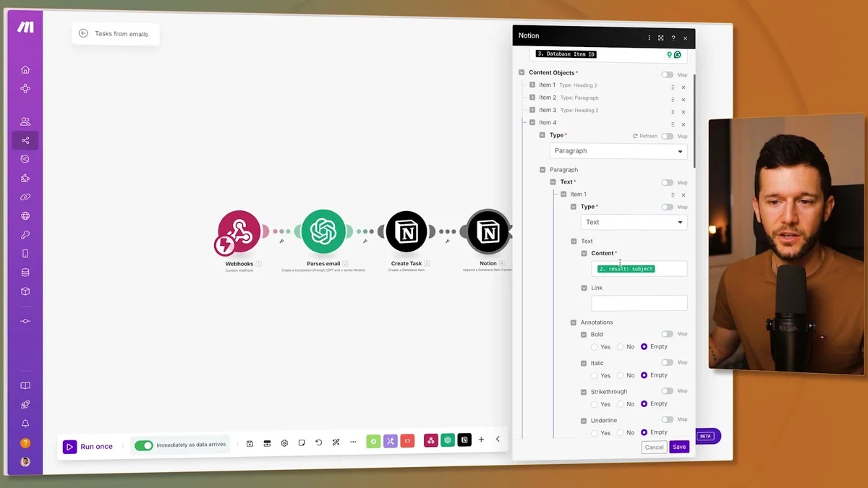Open the Paragraph type dropdown
Screen dimensions: 868x488
pos(618,150)
